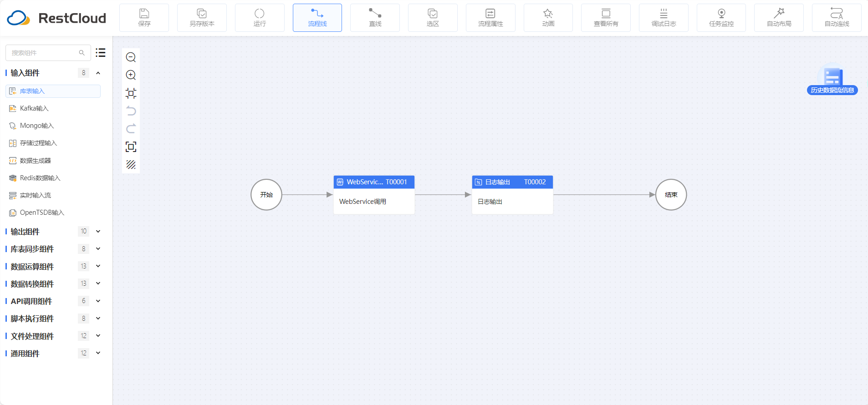Image resolution: width=868 pixels, height=405 pixels.
Task: Select the 库表输入 component
Action: tap(53, 91)
